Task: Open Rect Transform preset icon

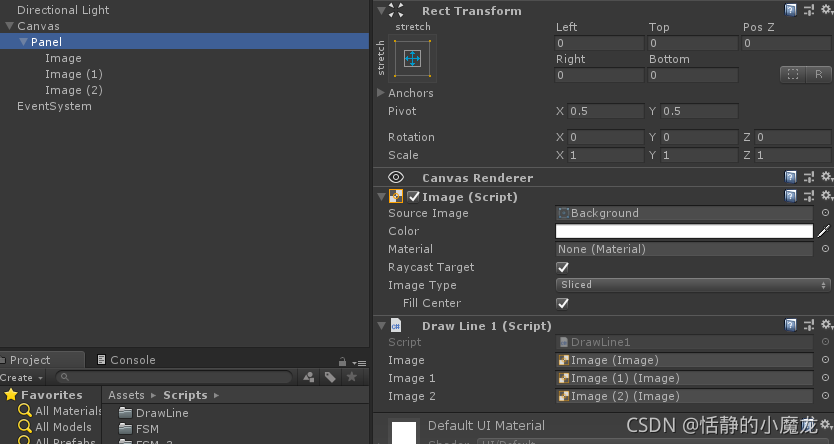Action: pyautogui.click(x=808, y=10)
